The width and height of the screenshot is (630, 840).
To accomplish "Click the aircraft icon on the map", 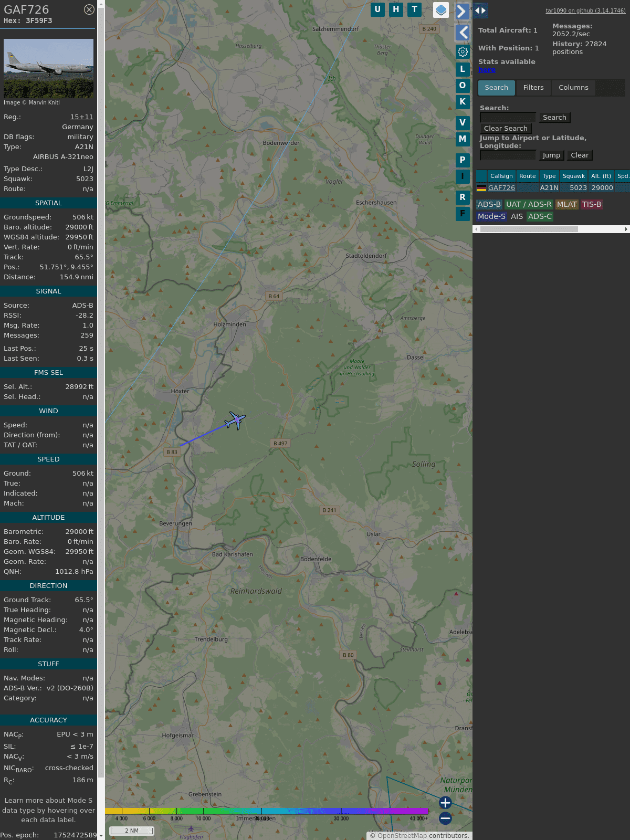I will [x=236, y=420].
